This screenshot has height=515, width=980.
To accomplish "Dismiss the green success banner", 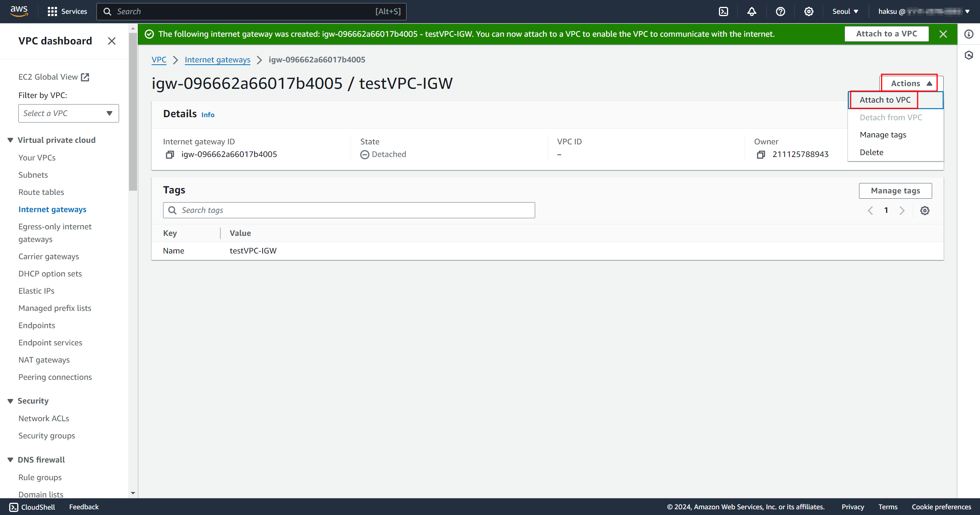I will pos(943,34).
